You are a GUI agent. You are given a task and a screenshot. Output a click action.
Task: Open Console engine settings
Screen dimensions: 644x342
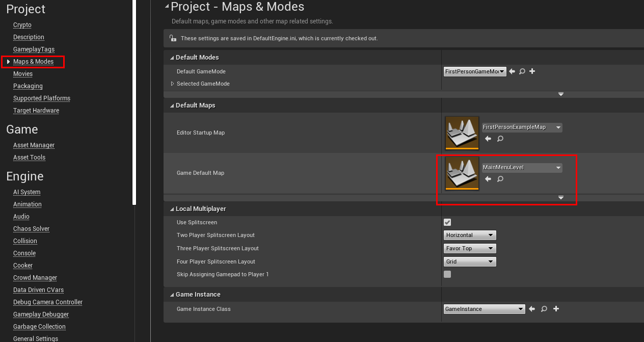(x=24, y=253)
